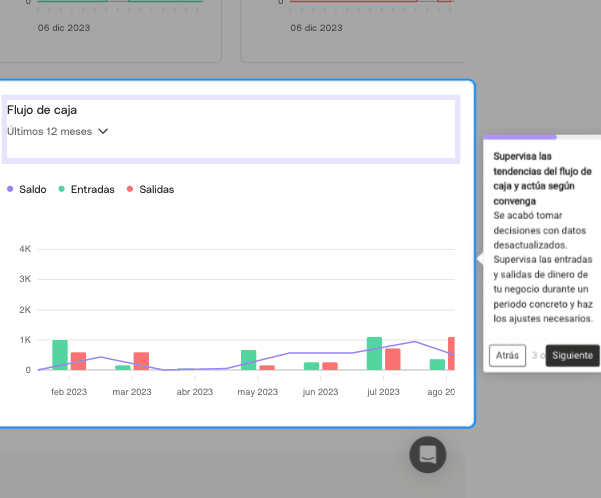Viewport: 601px width, 498px height.
Task: Select the red bar for jul 2023
Action: tap(393, 359)
